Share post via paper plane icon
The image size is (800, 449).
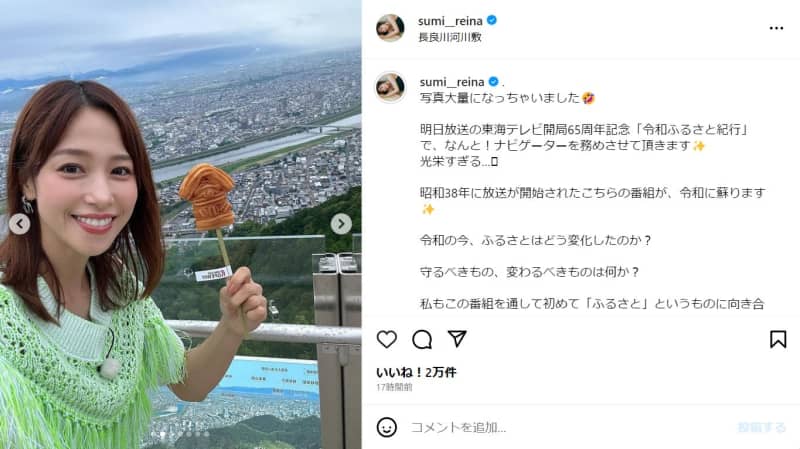457,339
